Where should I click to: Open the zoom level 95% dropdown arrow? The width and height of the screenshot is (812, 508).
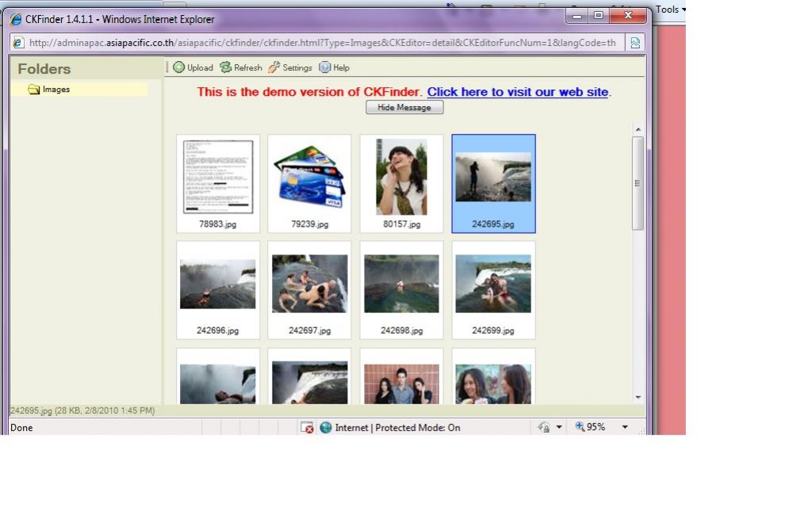pyautogui.click(x=625, y=427)
